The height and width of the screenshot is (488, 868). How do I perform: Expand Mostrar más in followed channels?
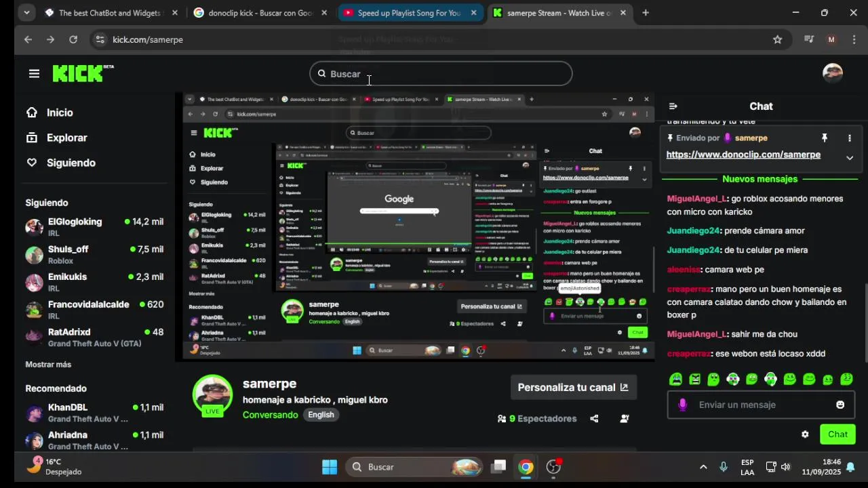48,365
